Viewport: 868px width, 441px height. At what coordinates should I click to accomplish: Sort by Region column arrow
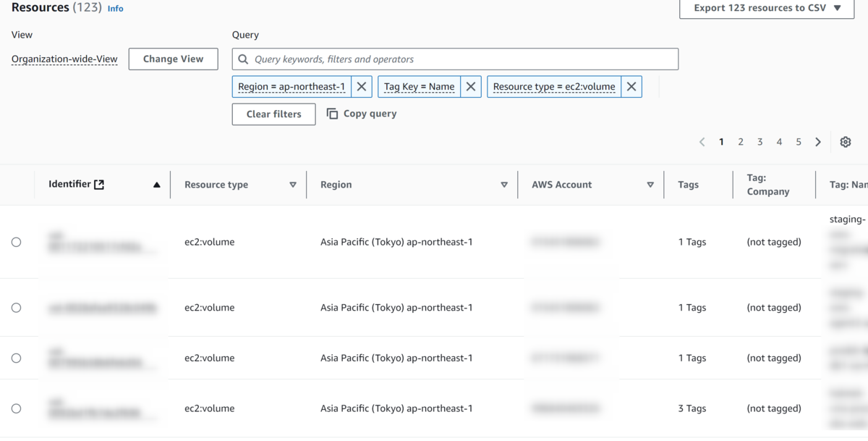click(504, 185)
